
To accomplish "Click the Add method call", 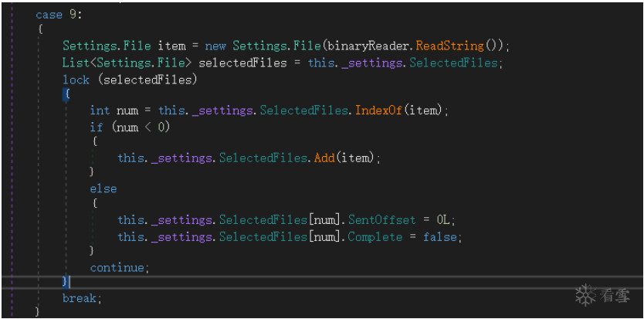I will click(324, 158).
